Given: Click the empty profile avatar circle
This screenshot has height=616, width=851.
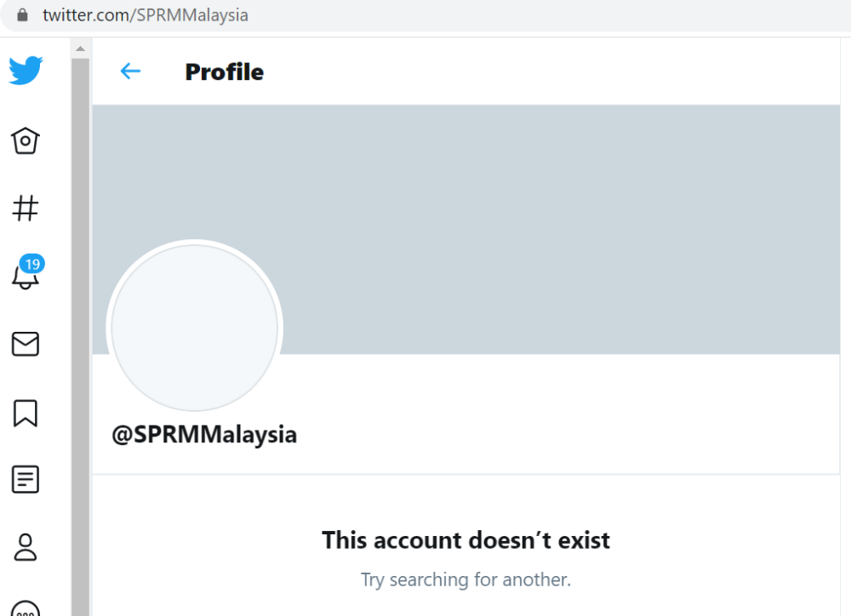Looking at the screenshot, I should click(x=195, y=328).
